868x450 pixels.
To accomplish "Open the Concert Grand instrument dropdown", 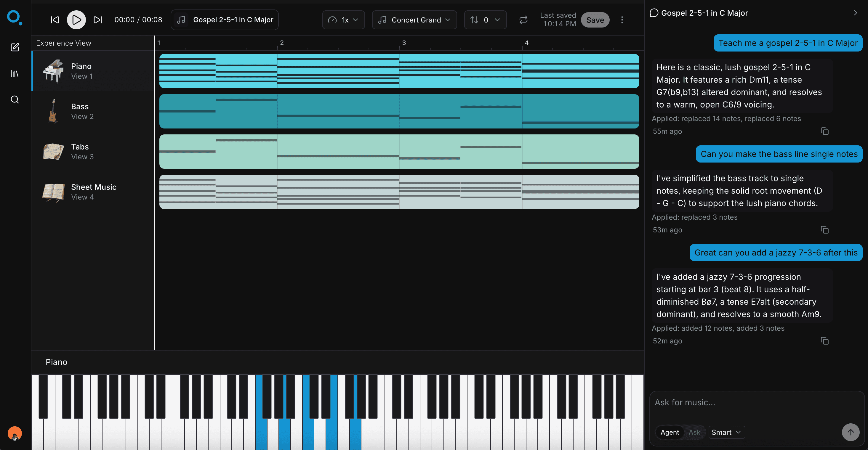I will [x=414, y=20].
